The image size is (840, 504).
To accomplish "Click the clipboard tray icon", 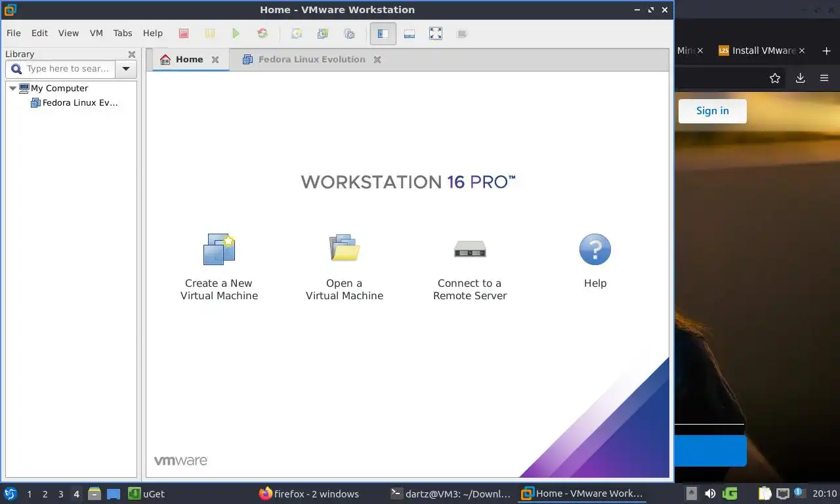I will point(765,493).
